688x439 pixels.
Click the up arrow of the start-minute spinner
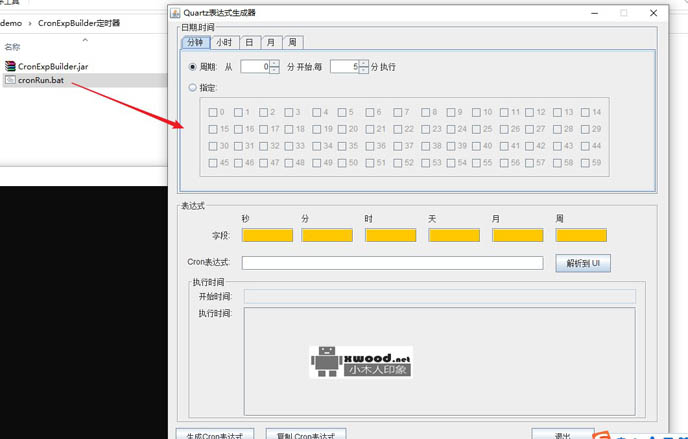click(275, 63)
